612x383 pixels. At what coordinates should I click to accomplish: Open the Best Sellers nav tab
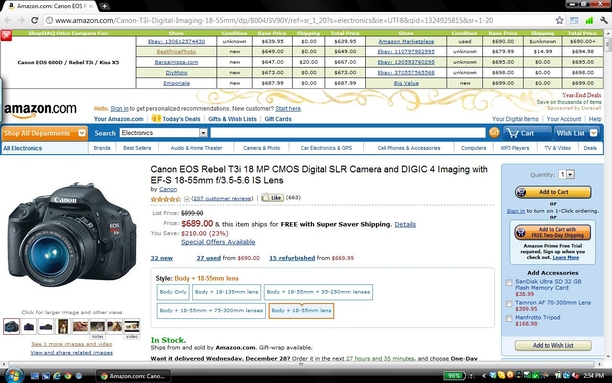click(137, 148)
